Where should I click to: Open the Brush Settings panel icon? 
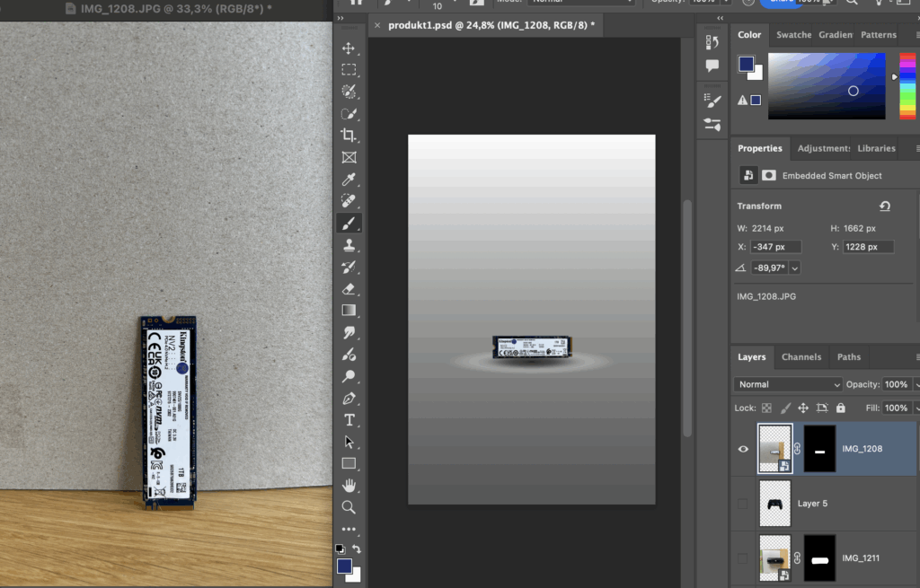point(712,101)
